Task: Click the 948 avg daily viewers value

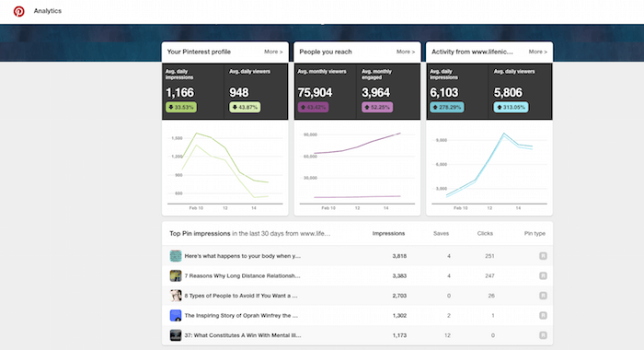Action: [239, 92]
